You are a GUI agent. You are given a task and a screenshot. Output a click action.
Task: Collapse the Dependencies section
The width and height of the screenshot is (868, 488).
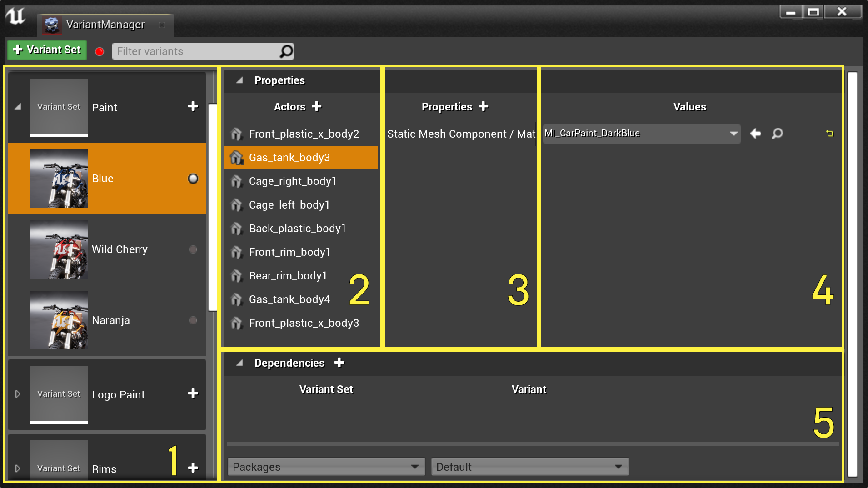[239, 363]
